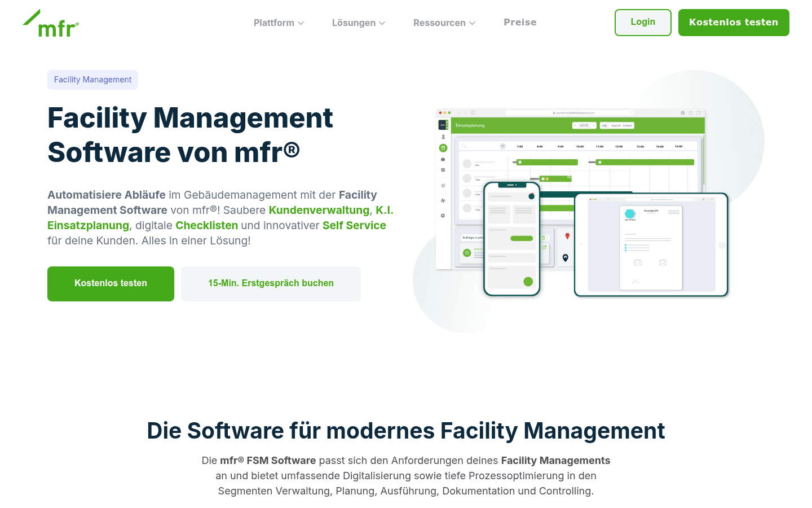
Task: Click the Facility Management tag badge
Action: (92, 80)
